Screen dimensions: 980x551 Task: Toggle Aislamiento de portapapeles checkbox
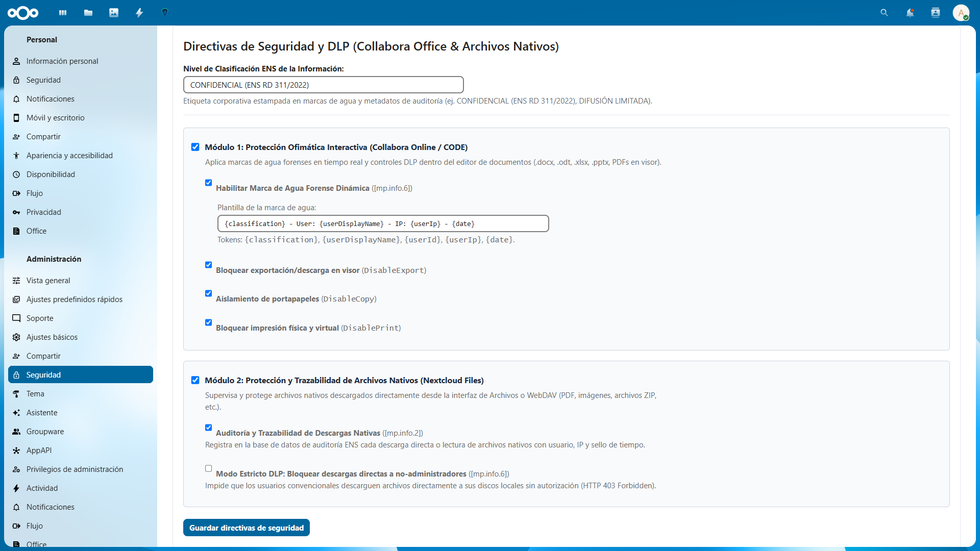[x=208, y=293]
